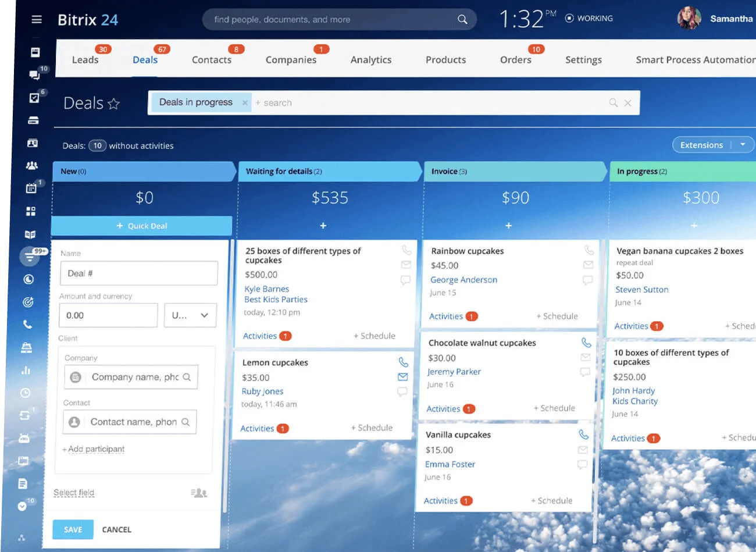The width and height of the screenshot is (756, 552).
Task: Clear the filter search with X icon
Action: (628, 103)
